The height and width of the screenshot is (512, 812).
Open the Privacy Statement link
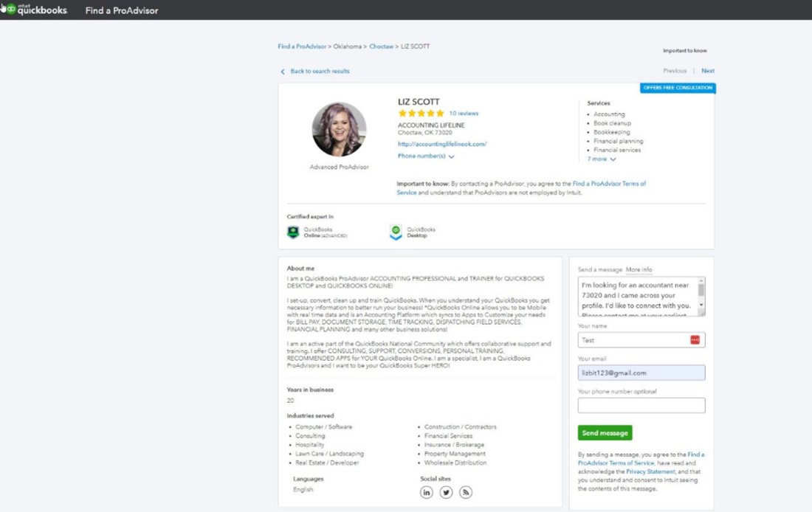pyautogui.click(x=650, y=471)
